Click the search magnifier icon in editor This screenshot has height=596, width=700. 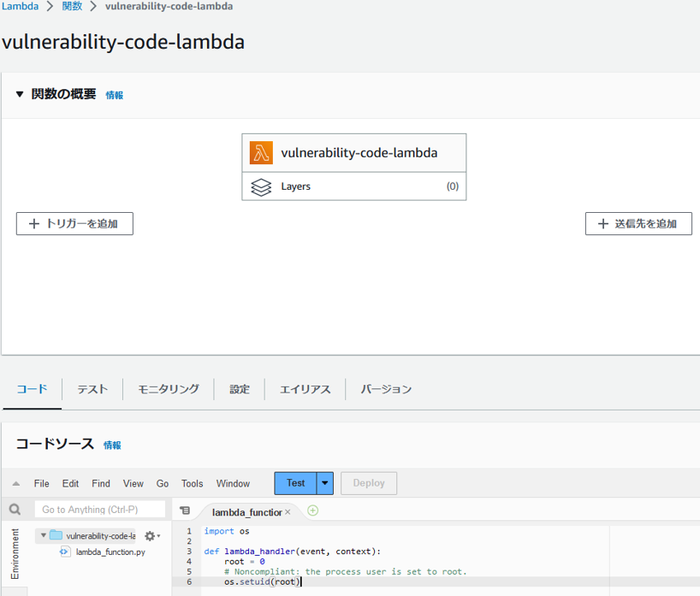point(15,510)
